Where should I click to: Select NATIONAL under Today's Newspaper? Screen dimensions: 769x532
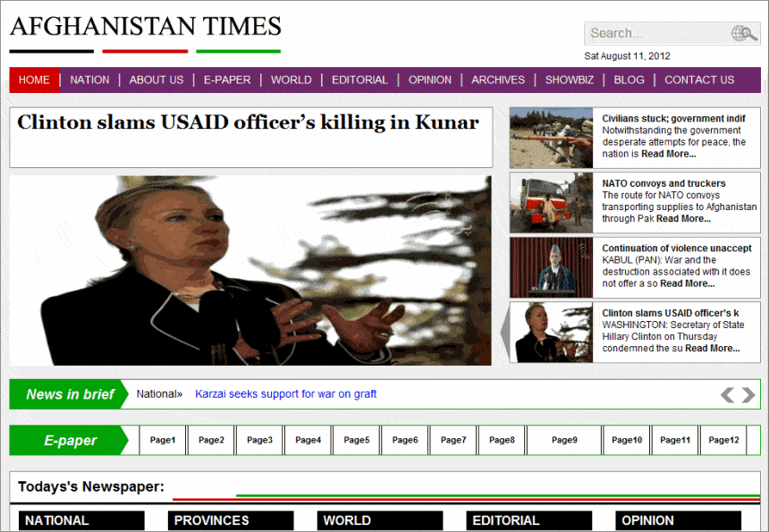81,520
